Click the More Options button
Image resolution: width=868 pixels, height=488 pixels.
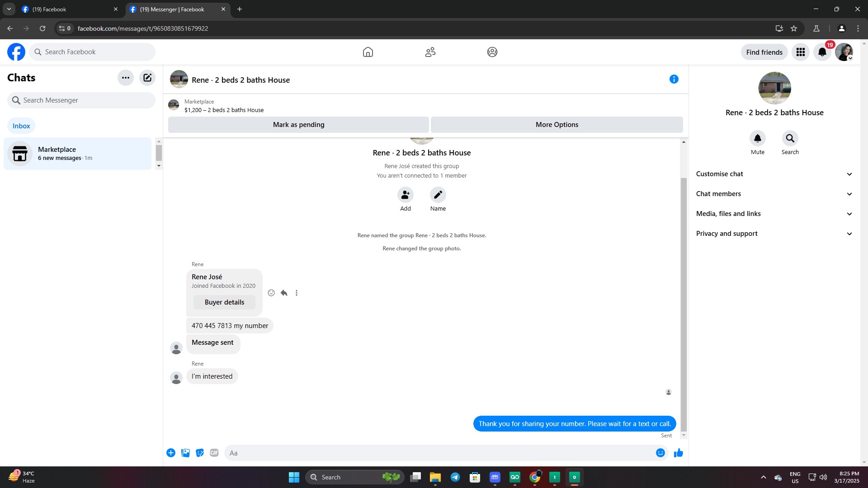(x=557, y=125)
